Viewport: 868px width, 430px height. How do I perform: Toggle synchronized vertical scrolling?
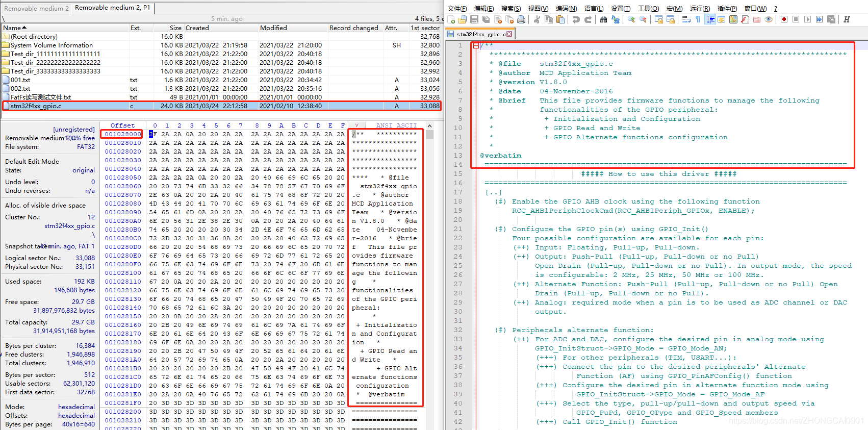659,19
